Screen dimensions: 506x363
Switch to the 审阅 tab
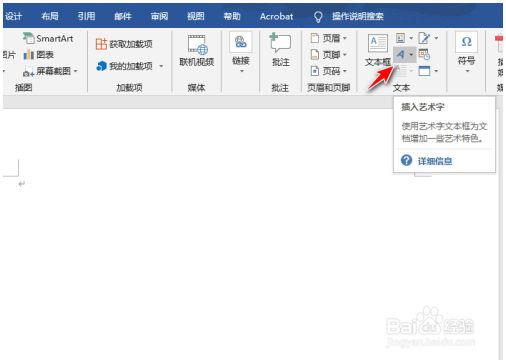159,16
